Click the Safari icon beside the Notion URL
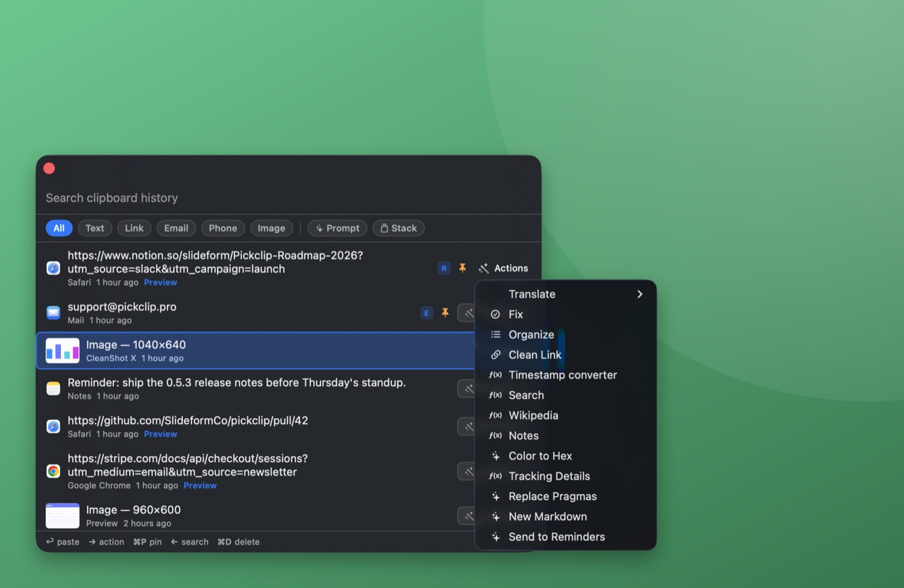Screen dimensions: 904x588 [x=53, y=268]
